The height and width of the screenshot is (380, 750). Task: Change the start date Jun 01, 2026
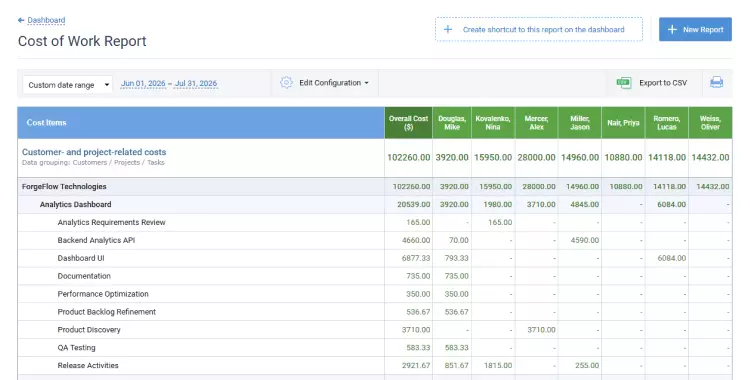tap(143, 83)
